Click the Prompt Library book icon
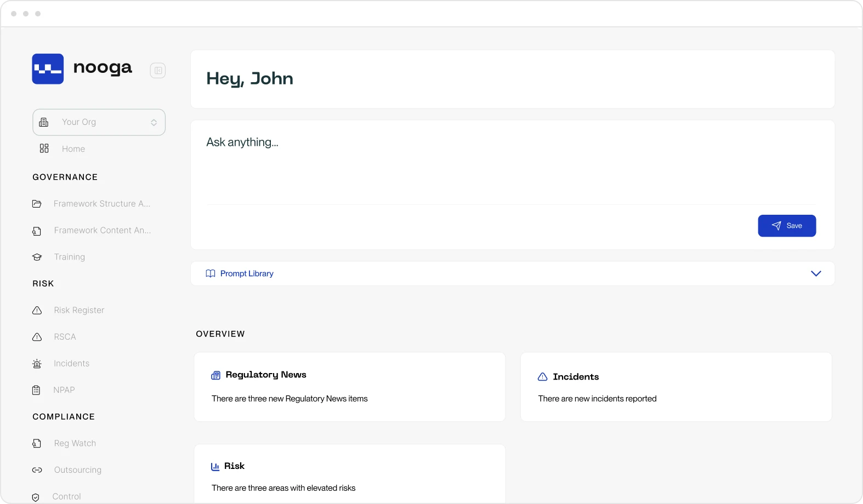 (x=211, y=273)
